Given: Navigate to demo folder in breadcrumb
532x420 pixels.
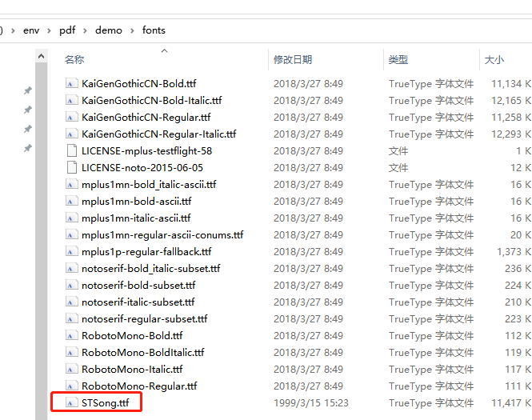Looking at the screenshot, I should [x=109, y=30].
